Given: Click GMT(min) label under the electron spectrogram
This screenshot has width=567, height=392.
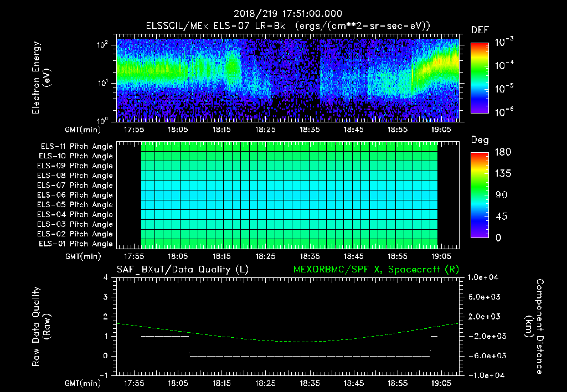Looking at the screenshot, I should pyautogui.click(x=83, y=130).
